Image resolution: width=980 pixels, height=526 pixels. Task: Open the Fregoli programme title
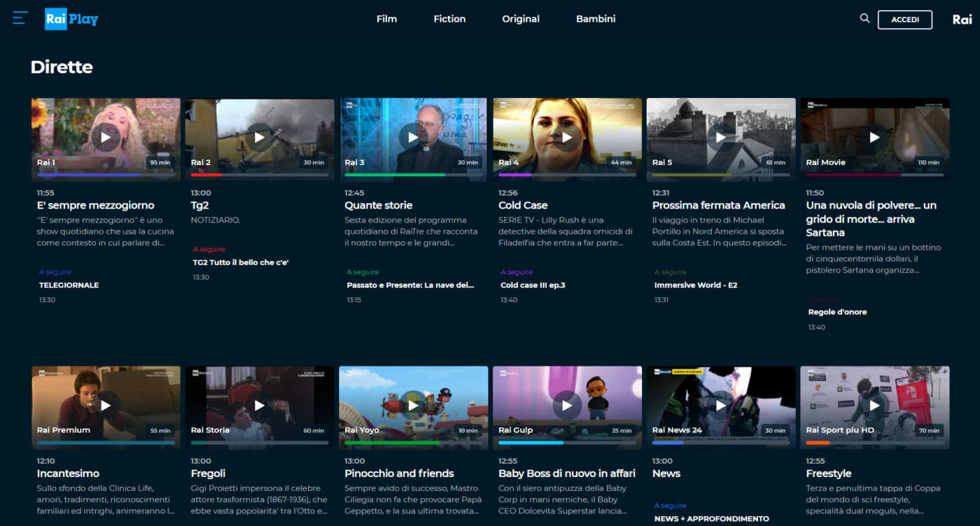[x=209, y=474]
